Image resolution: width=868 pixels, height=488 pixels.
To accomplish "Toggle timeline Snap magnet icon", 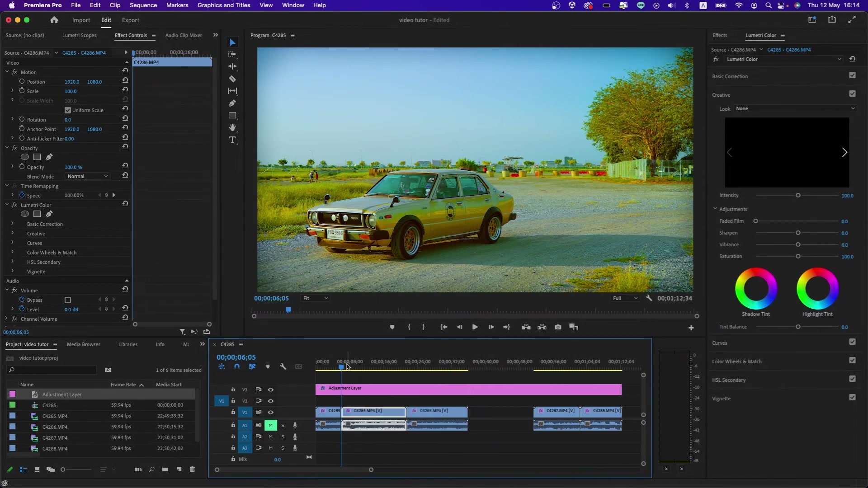I will (x=236, y=366).
